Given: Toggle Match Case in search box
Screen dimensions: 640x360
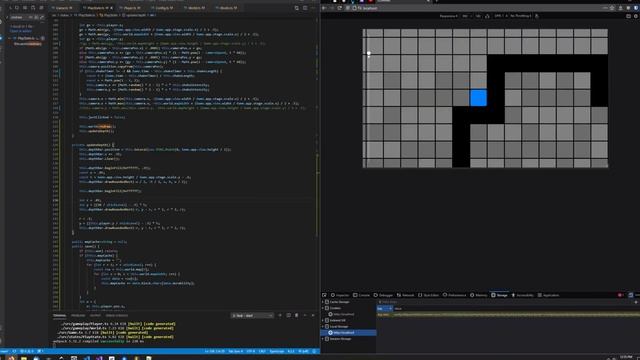Looking at the screenshot, I should [x=30, y=17].
